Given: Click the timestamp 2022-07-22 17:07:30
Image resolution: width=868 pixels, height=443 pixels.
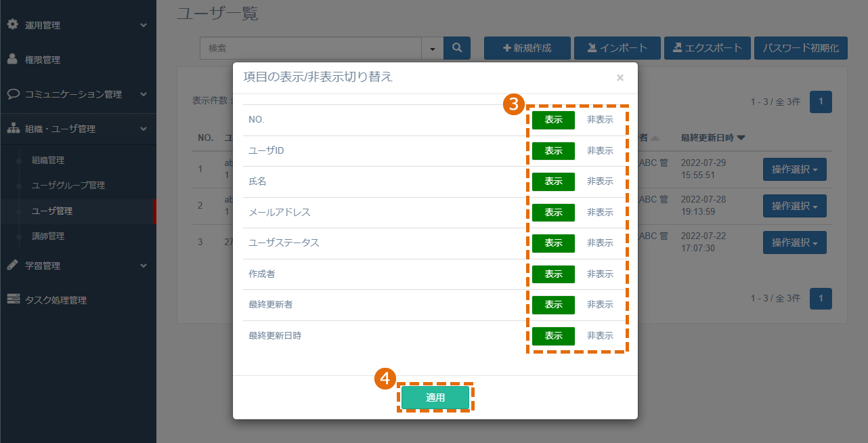Looking at the screenshot, I should (x=703, y=242).
